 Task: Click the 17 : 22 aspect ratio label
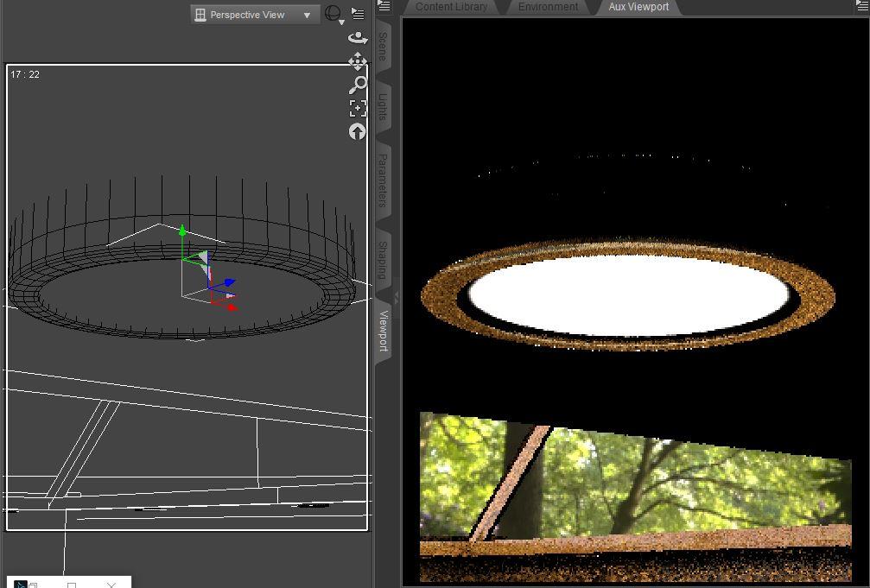click(25, 74)
